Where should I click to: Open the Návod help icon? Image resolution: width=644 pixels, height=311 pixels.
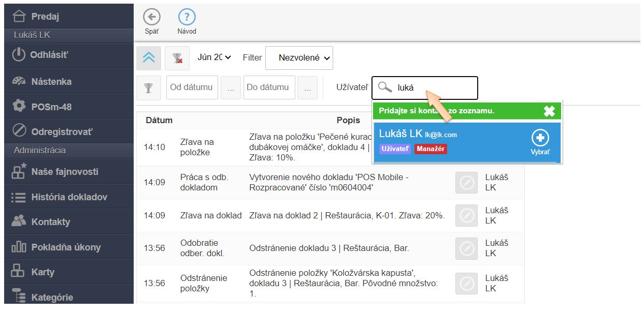[x=187, y=17]
